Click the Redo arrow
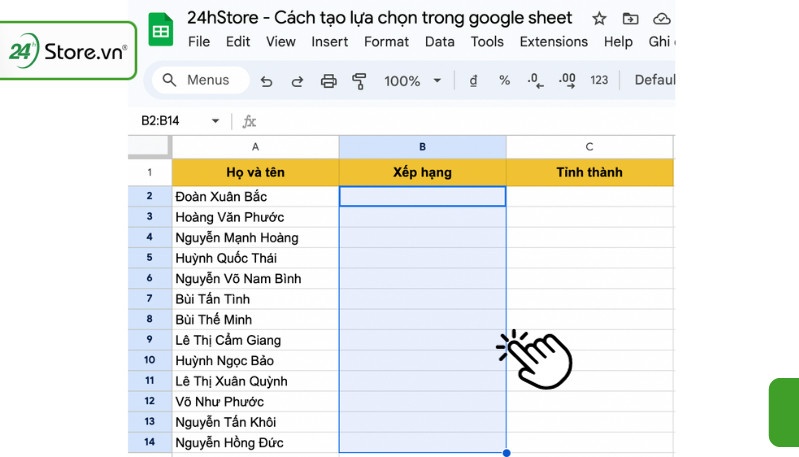This screenshot has width=799, height=457. pos(297,81)
